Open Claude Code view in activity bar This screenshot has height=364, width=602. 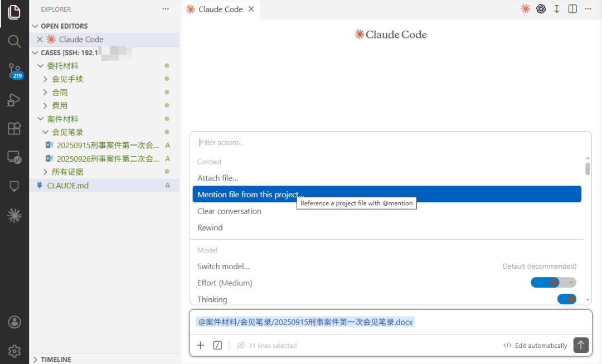coord(14,215)
